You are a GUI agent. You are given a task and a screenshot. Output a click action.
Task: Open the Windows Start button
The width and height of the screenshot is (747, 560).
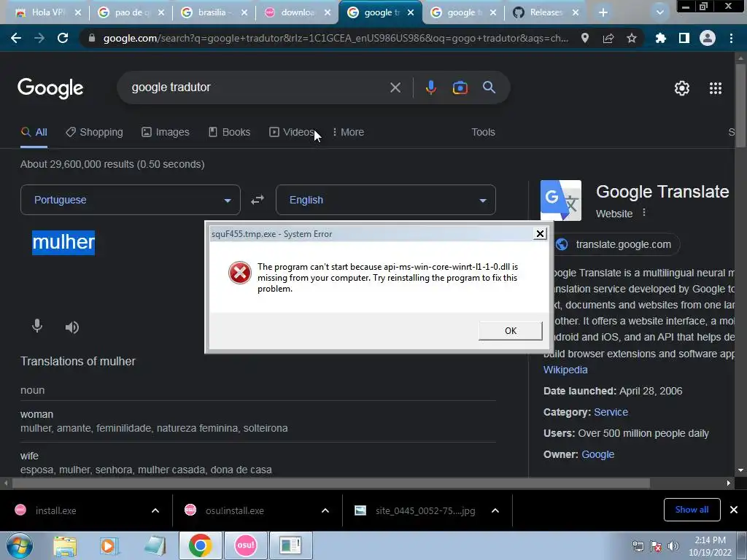pos(20,545)
